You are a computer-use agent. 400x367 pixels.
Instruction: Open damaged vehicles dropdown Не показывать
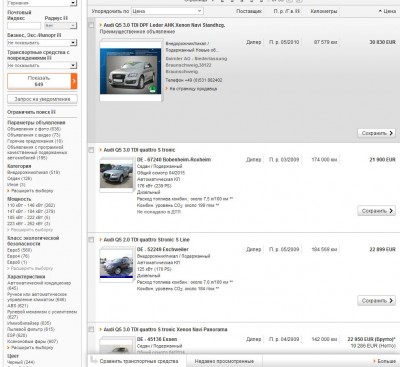42,65
